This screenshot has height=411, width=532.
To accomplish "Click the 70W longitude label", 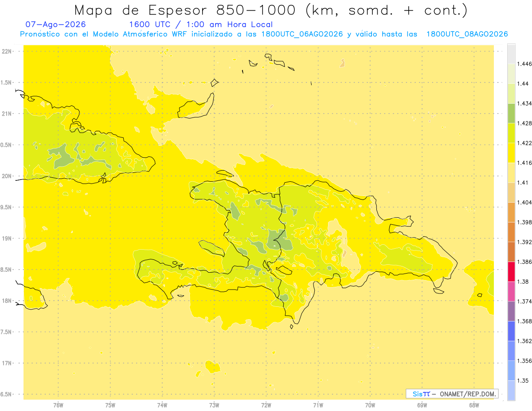I will pyautogui.click(x=370, y=405).
